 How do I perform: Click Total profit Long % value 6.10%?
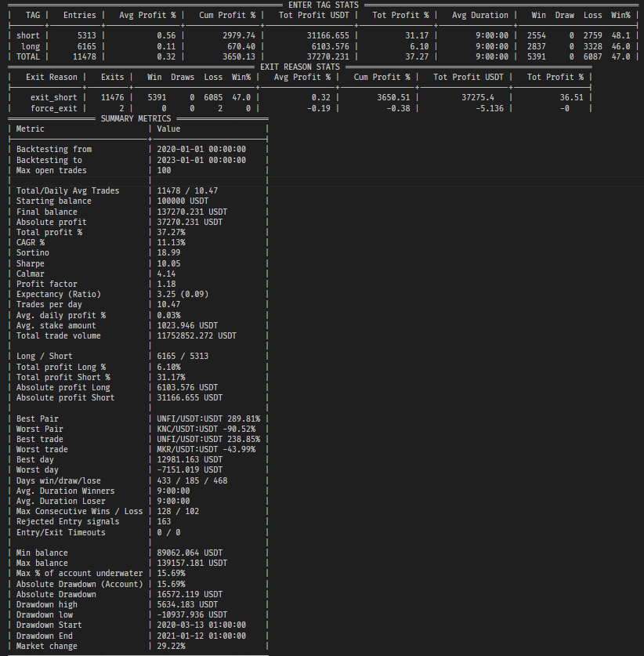(168, 367)
